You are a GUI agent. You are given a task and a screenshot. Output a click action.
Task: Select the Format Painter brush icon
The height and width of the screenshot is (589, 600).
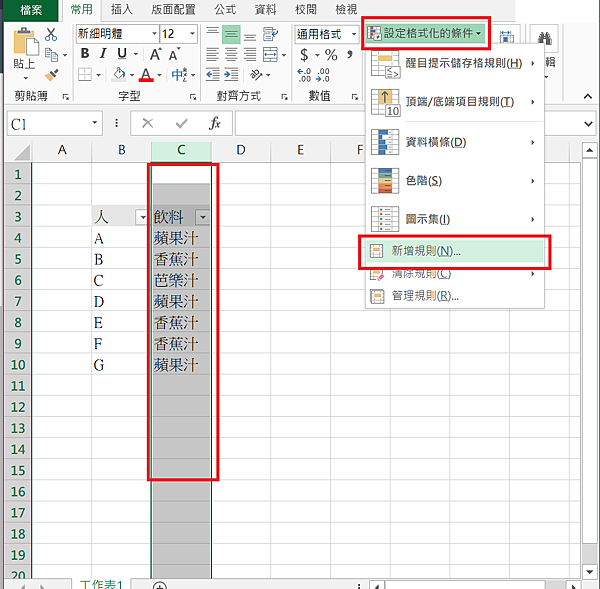[51, 75]
